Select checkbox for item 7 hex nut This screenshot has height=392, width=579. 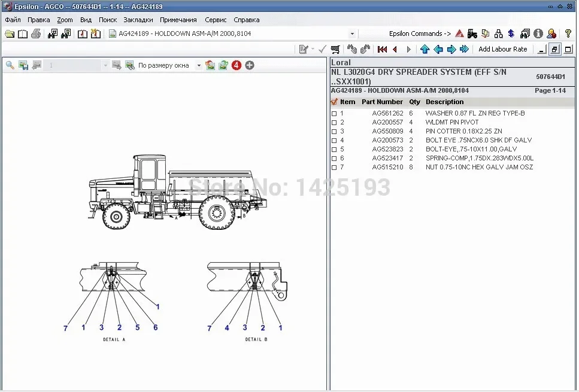pyautogui.click(x=334, y=168)
